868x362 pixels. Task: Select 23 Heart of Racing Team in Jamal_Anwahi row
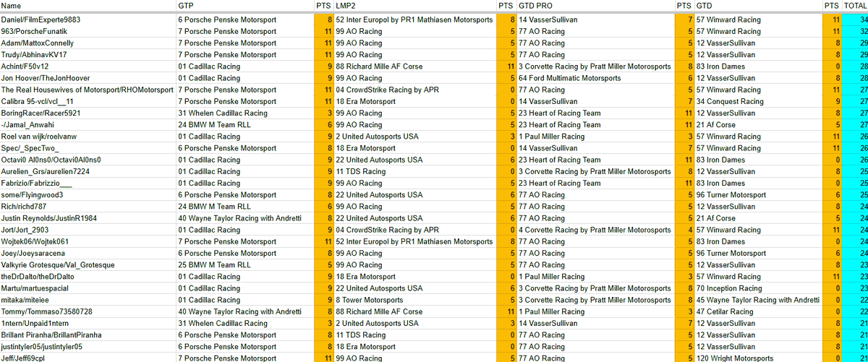pos(596,125)
